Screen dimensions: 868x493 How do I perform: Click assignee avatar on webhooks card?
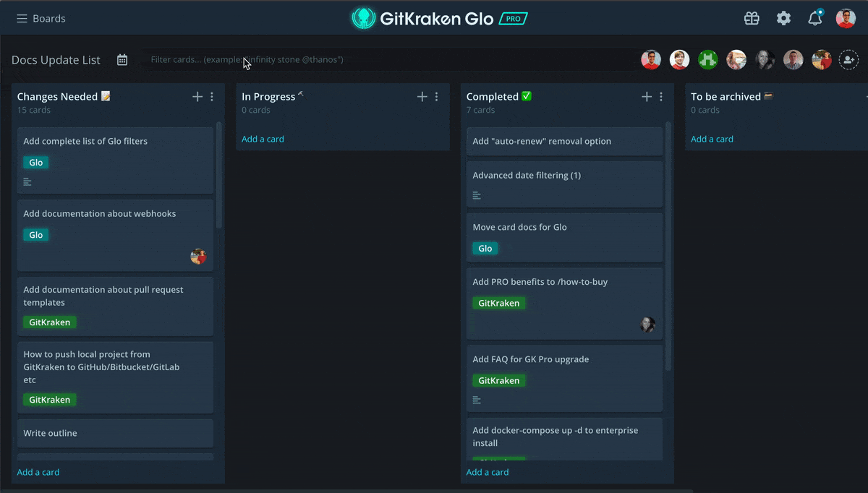click(198, 256)
